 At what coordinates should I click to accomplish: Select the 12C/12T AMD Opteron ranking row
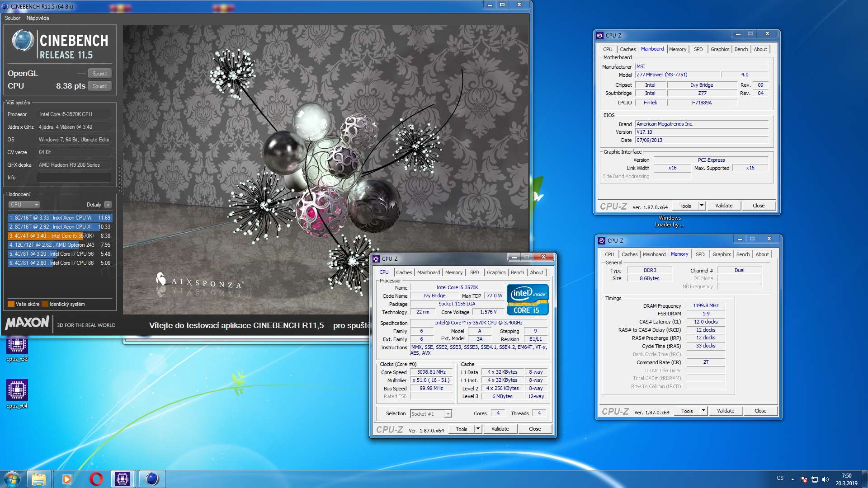[x=60, y=245]
